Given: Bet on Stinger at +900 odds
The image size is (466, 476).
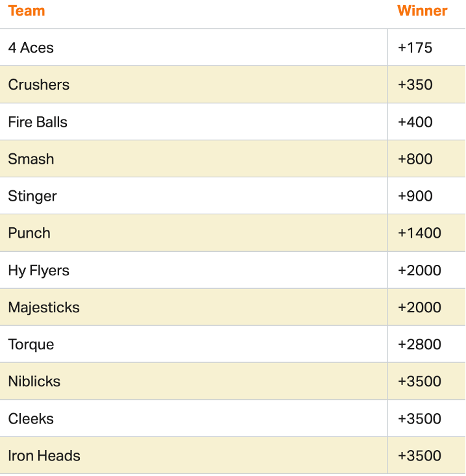Looking at the screenshot, I should pos(415,196).
